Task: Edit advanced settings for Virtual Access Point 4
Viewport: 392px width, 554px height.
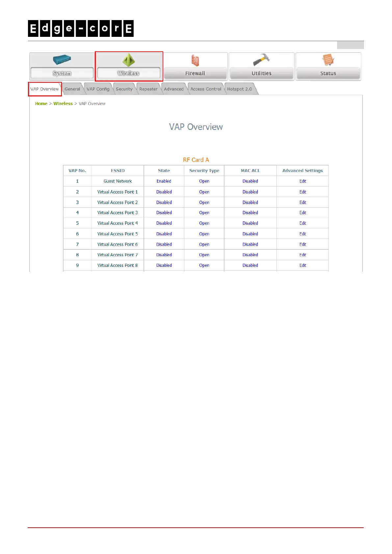Action: (x=303, y=223)
